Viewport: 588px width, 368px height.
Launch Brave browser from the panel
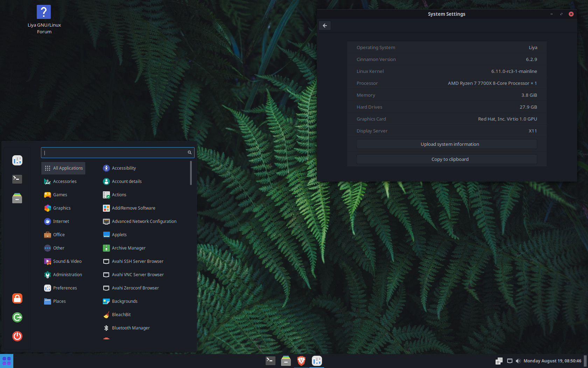click(x=301, y=361)
